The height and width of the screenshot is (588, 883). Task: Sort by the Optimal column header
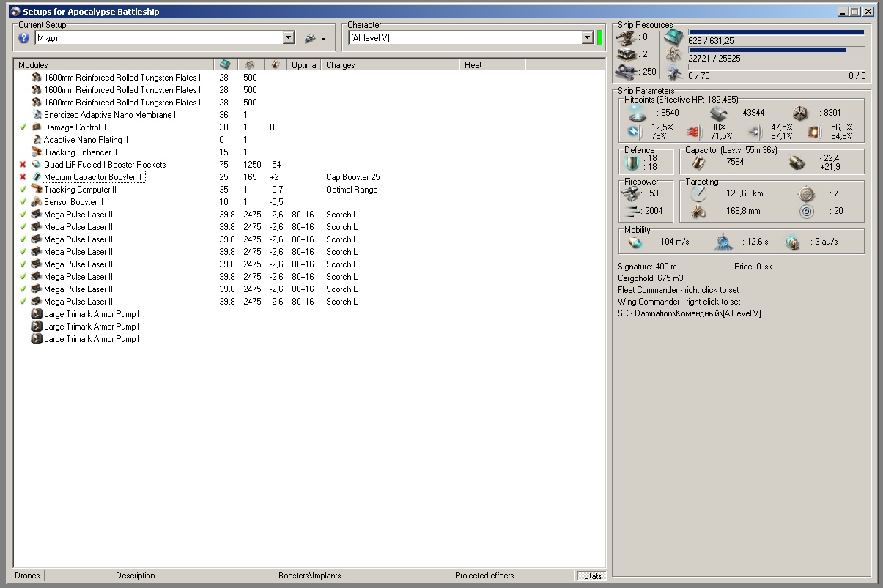(x=304, y=64)
